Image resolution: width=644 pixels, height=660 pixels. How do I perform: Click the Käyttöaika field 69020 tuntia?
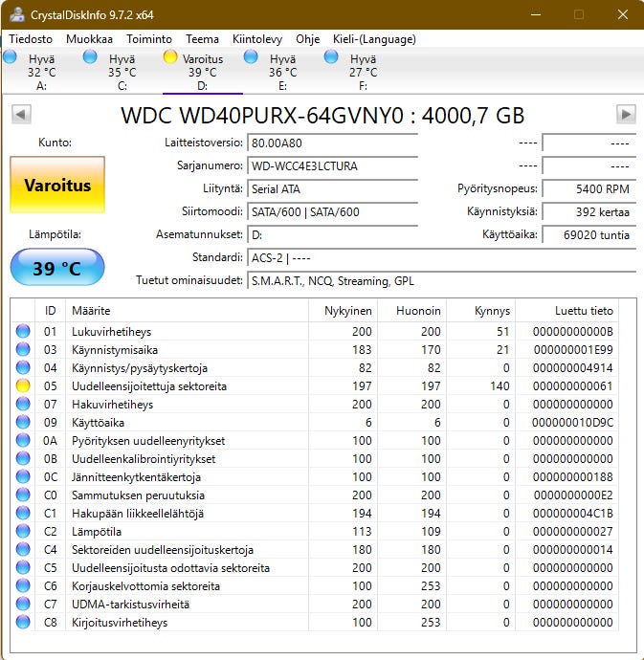(x=588, y=235)
